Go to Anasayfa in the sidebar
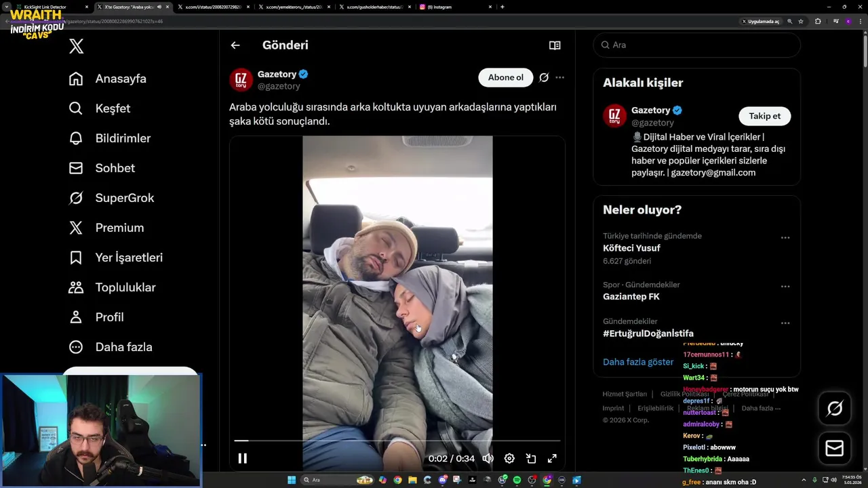The height and width of the screenshot is (488, 868). tap(107, 79)
